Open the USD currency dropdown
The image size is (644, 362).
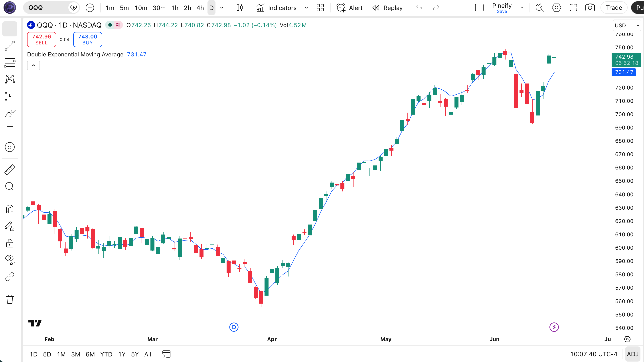click(x=626, y=25)
